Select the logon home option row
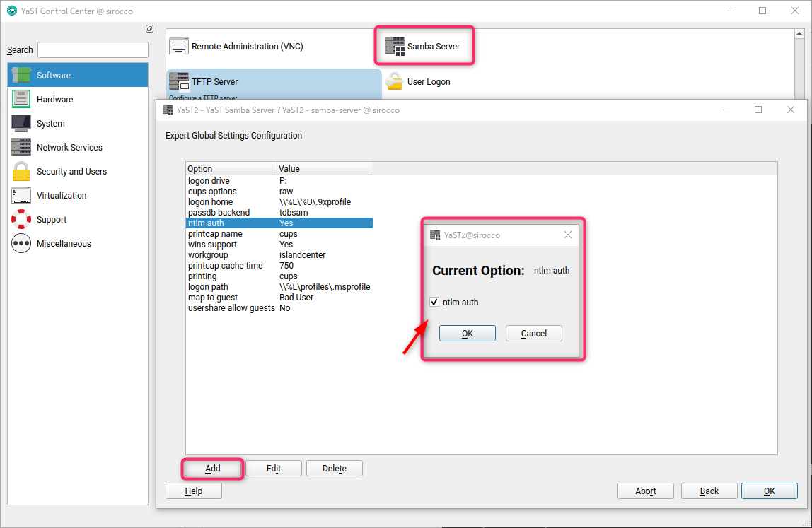Screen dimensions: 812x528 click(279, 202)
